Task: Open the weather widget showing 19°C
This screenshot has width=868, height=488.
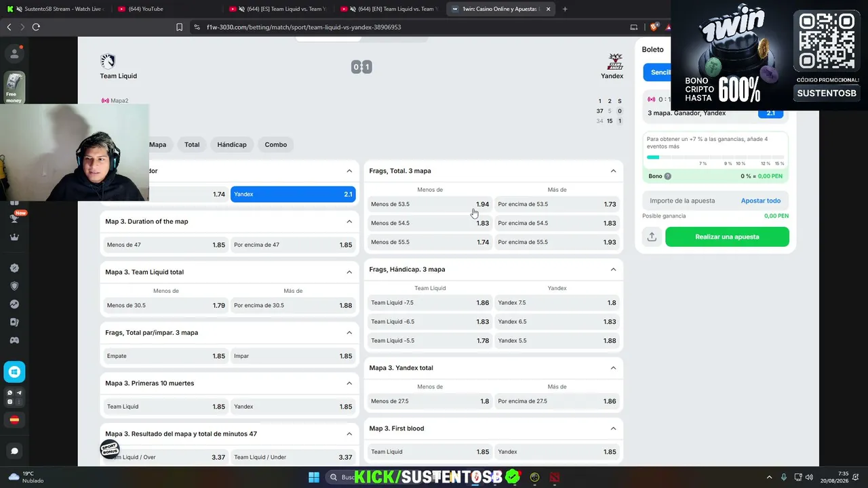Action: (26, 477)
